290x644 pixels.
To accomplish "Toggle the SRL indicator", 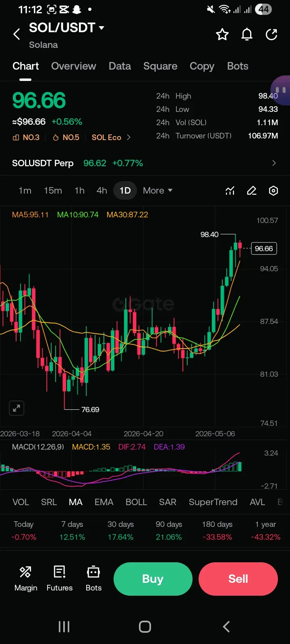I will 49,502.
